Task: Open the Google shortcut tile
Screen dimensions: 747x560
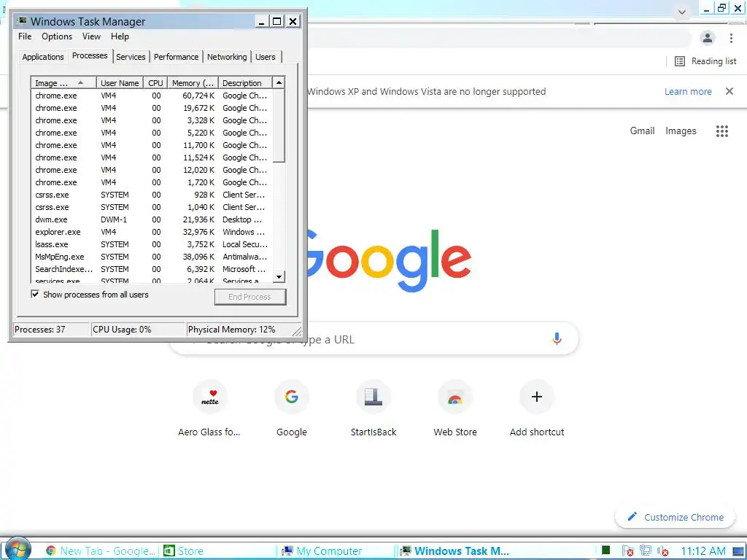Action: [292, 408]
